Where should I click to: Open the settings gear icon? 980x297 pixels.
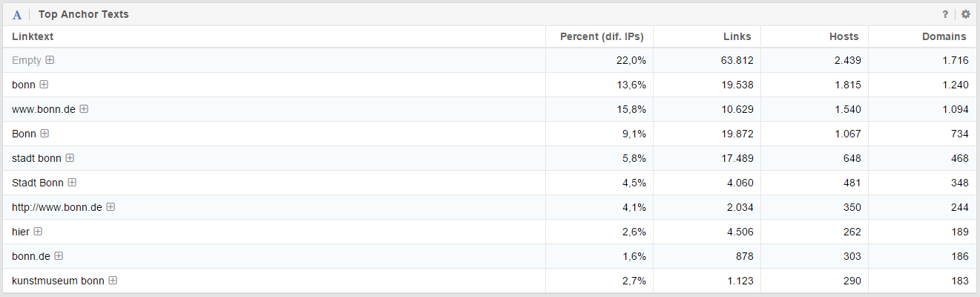pyautogui.click(x=965, y=14)
